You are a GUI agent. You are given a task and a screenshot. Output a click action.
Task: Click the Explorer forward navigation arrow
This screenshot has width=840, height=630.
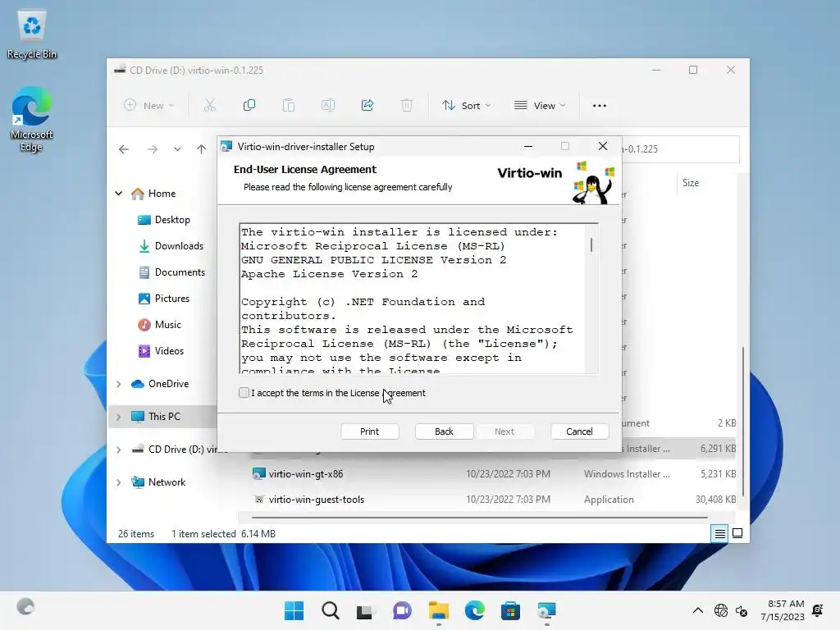coord(153,149)
